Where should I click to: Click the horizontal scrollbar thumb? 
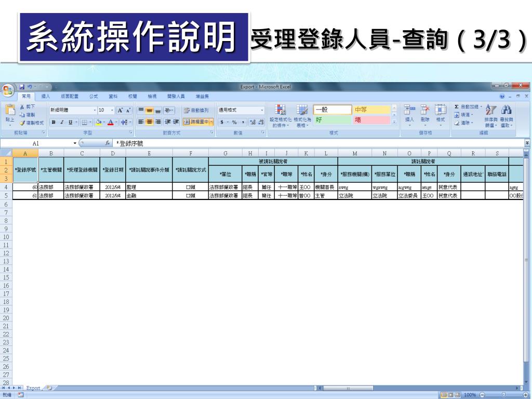click(x=348, y=388)
